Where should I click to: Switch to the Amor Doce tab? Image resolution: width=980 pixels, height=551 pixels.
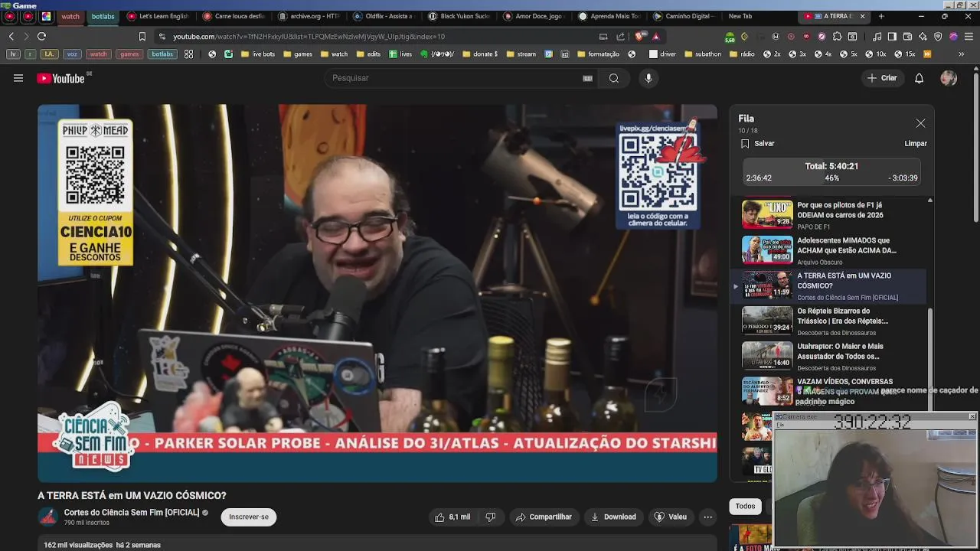click(x=534, y=16)
